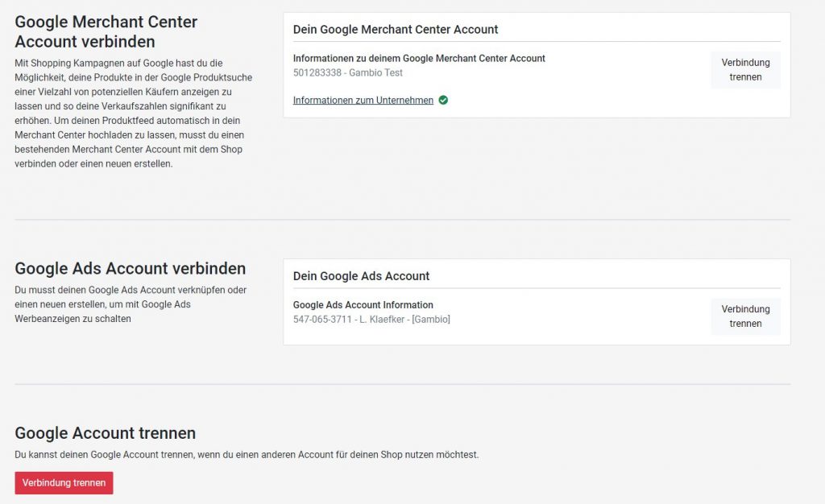The width and height of the screenshot is (825, 504).
Task: Click the Dein Google Merchant Center Account title
Action: point(396,30)
